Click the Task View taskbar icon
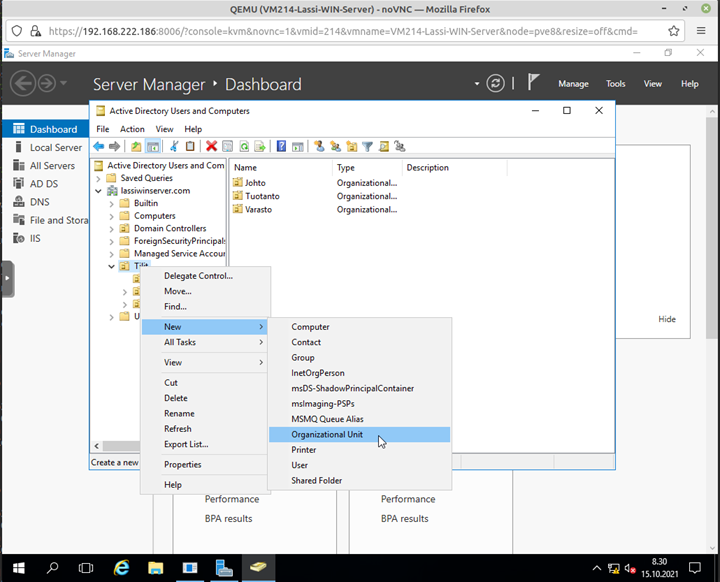The height and width of the screenshot is (582, 720). pos(86,568)
